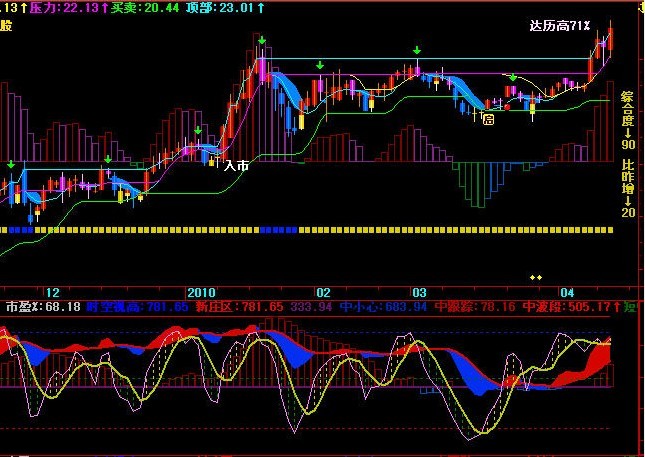Click the blue 781.65 indicator readout
Screen dimensions: 645x457
[138, 306]
